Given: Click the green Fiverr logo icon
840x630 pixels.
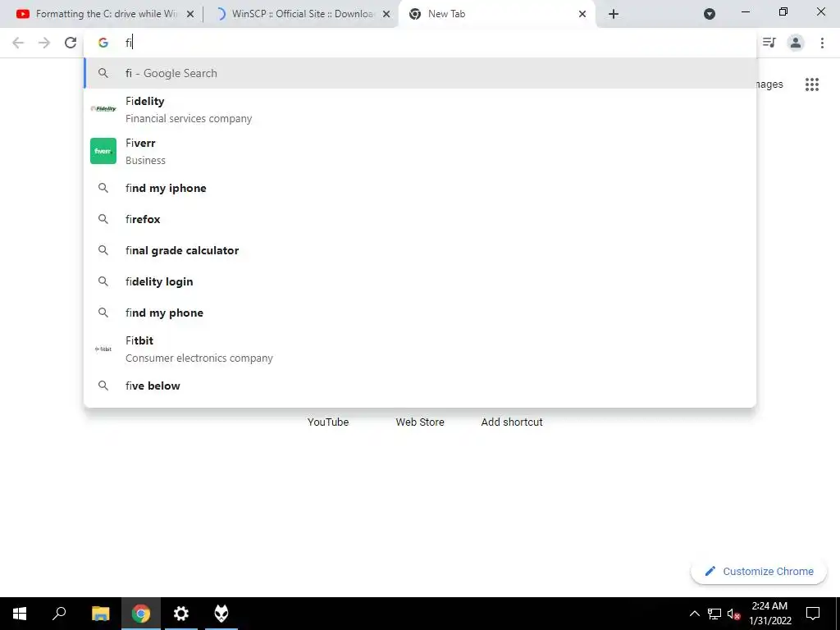Looking at the screenshot, I should pyautogui.click(x=103, y=151).
